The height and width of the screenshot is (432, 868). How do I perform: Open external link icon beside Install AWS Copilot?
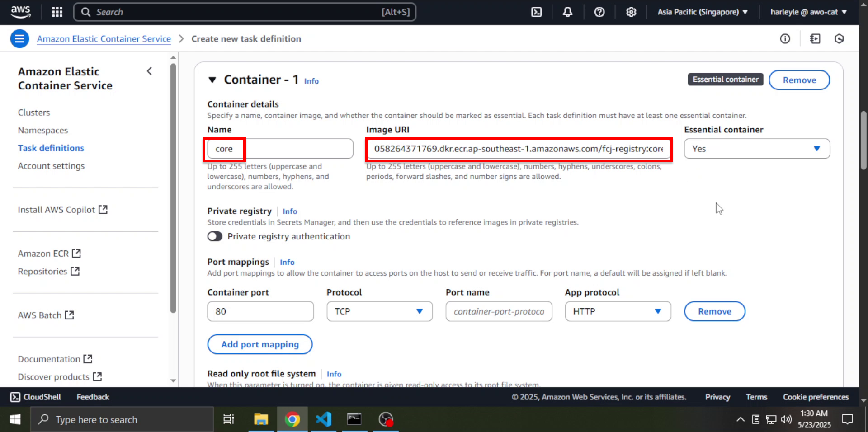[x=103, y=210]
